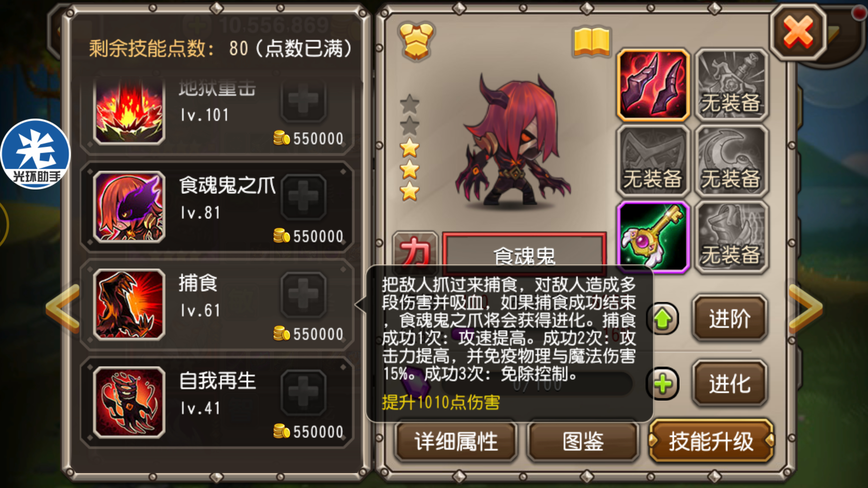Open the golden armor equipment icon
868x488 pixels.
point(416,41)
